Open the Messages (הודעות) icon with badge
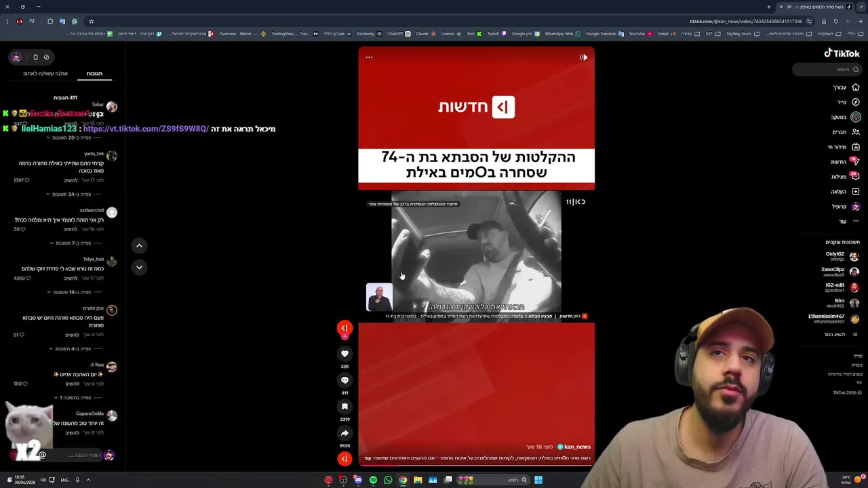 (x=855, y=161)
